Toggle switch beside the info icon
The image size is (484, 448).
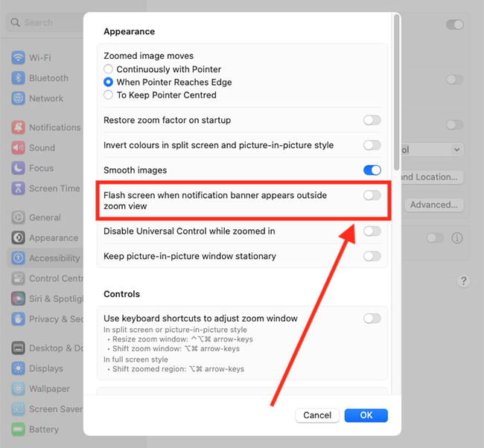(x=435, y=238)
